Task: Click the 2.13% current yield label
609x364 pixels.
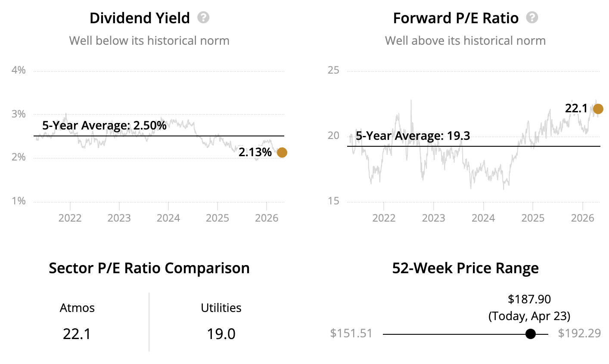Action: [x=255, y=152]
